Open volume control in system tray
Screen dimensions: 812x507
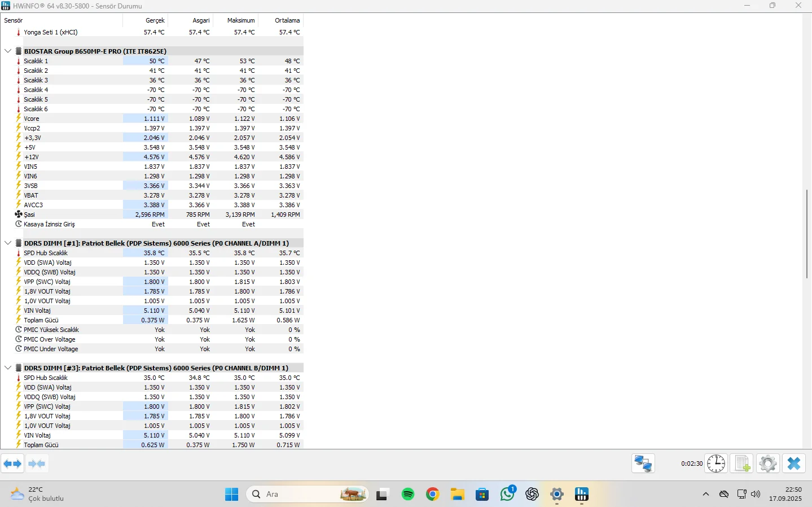pos(756,495)
